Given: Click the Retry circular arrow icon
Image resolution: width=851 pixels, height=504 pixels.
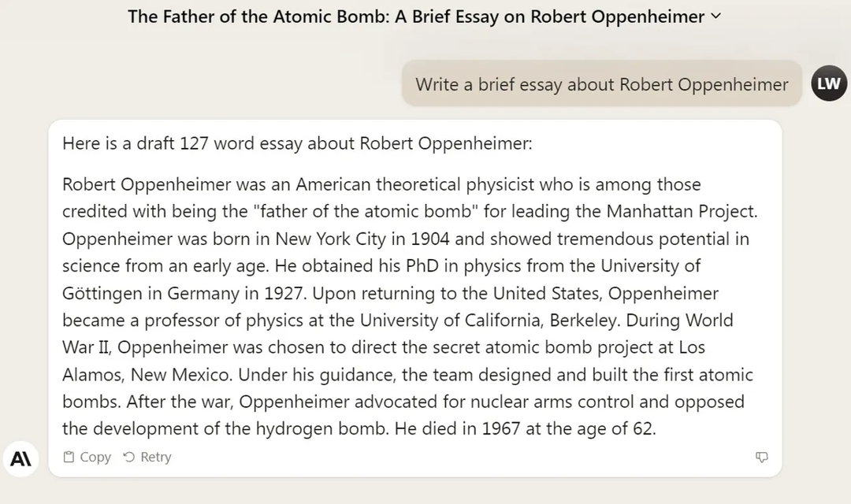Looking at the screenshot, I should pyautogui.click(x=129, y=457).
